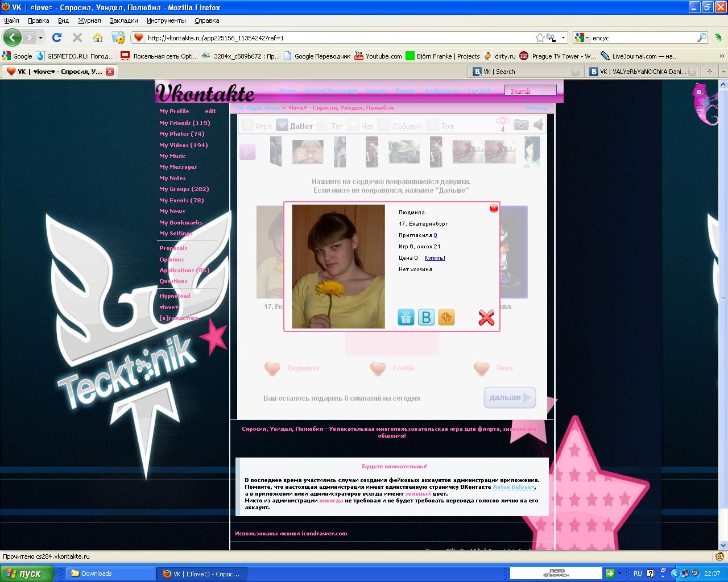Go back with the Firefox back button

tap(13, 38)
